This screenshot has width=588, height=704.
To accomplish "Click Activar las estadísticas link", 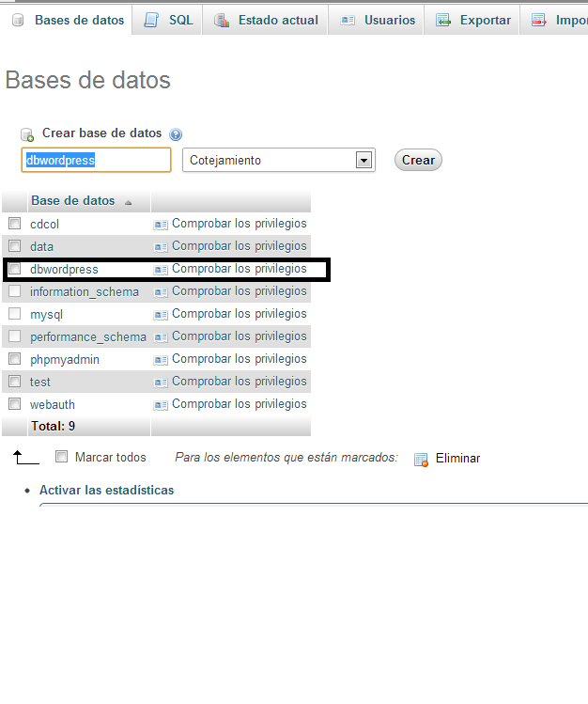I will coord(106,490).
